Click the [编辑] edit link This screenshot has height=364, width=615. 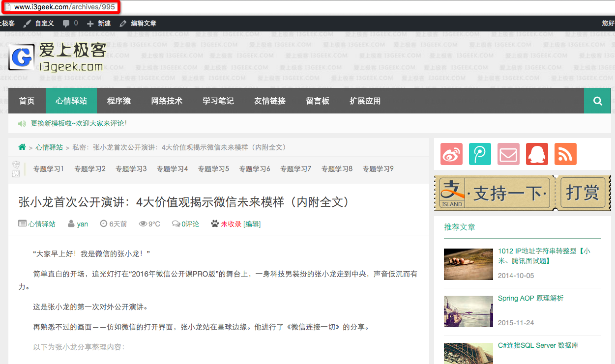point(252,224)
